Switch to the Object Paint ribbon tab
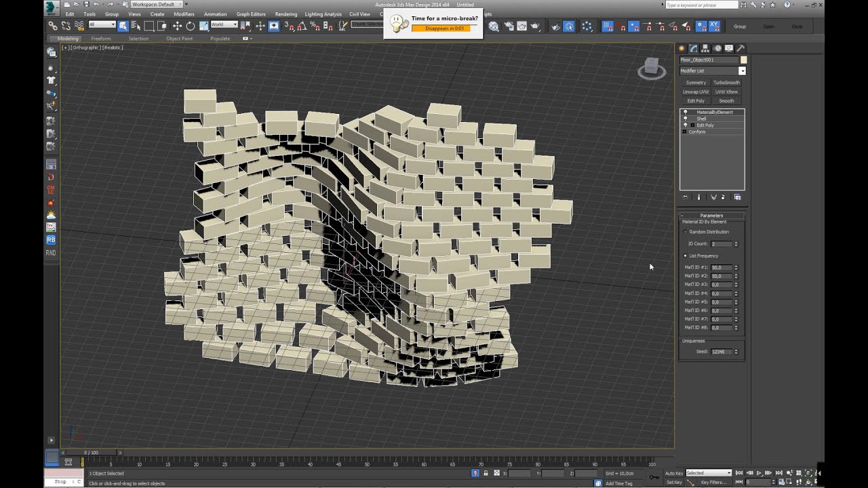Image resolution: width=868 pixels, height=488 pixels. click(x=179, y=39)
